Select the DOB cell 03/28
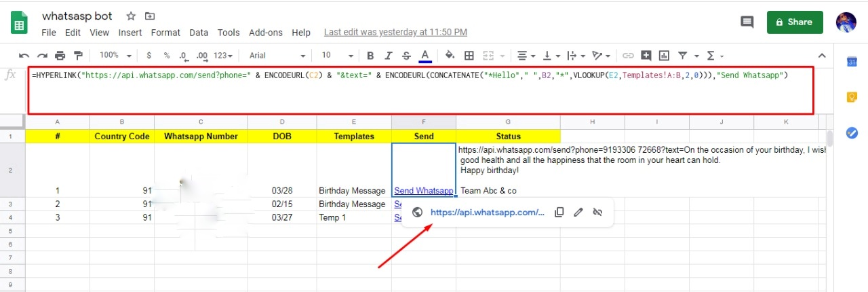 282,170
